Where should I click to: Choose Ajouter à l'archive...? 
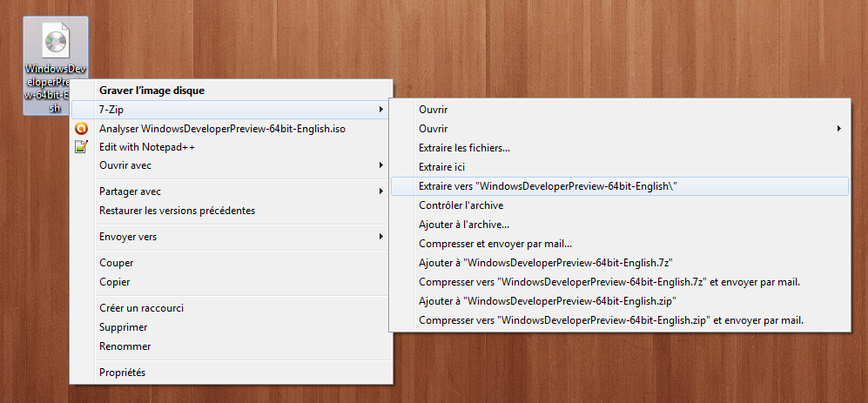point(464,225)
